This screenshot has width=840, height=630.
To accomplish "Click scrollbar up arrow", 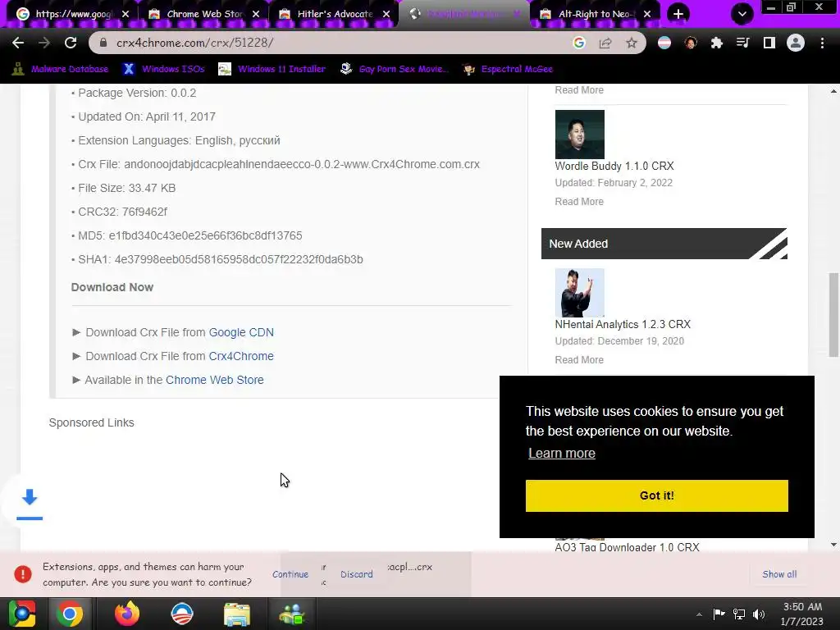I will pos(833,92).
